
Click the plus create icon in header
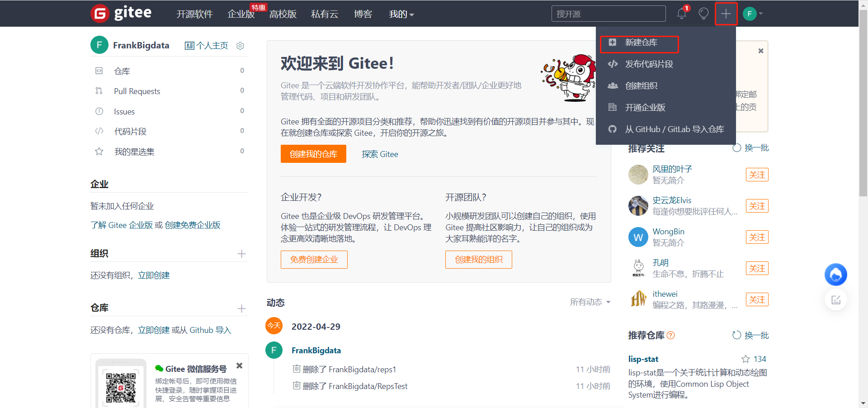726,14
